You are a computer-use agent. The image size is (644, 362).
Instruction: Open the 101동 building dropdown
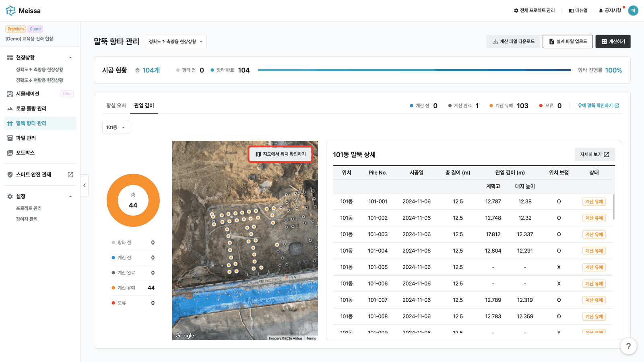pos(116,128)
